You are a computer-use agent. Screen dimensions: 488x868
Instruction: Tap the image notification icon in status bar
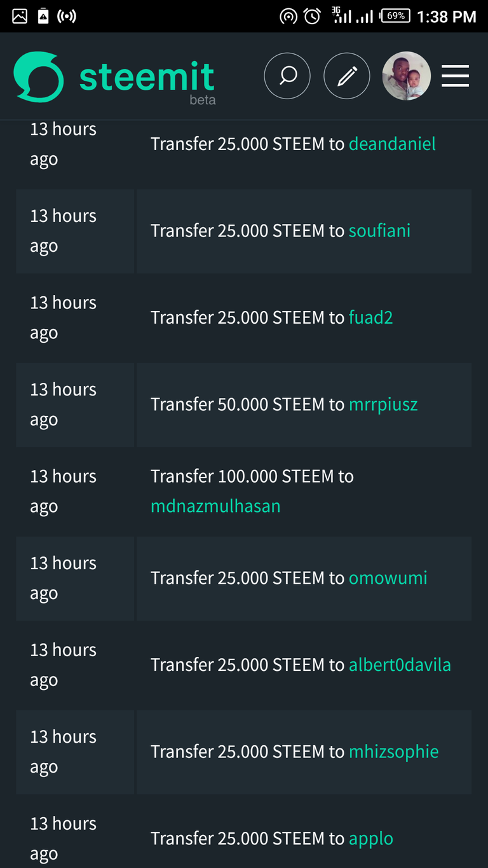[20, 16]
